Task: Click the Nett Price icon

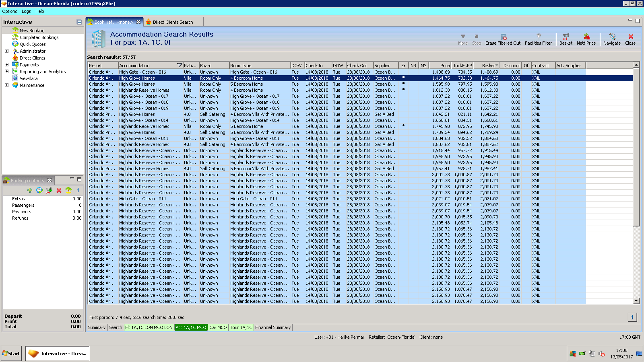Action: 586,37
